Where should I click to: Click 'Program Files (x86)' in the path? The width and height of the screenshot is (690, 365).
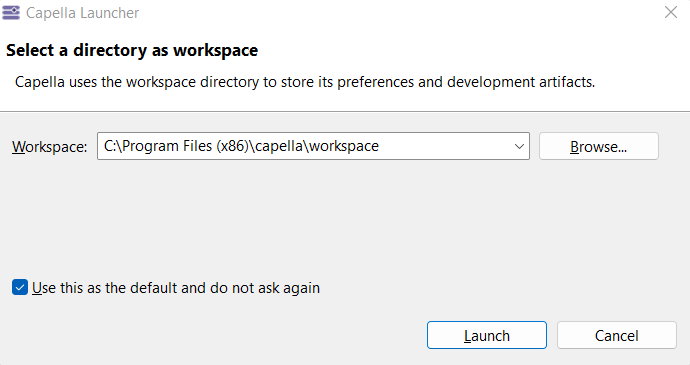pos(185,146)
